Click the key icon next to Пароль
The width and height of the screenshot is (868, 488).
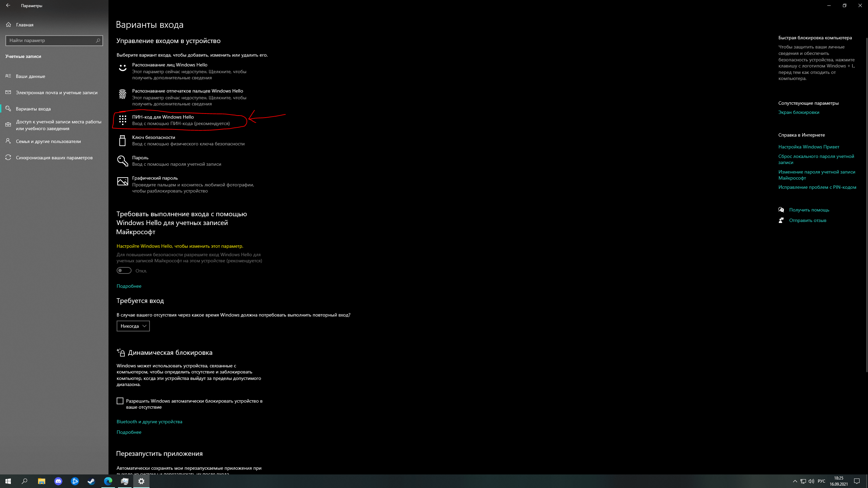point(122,161)
